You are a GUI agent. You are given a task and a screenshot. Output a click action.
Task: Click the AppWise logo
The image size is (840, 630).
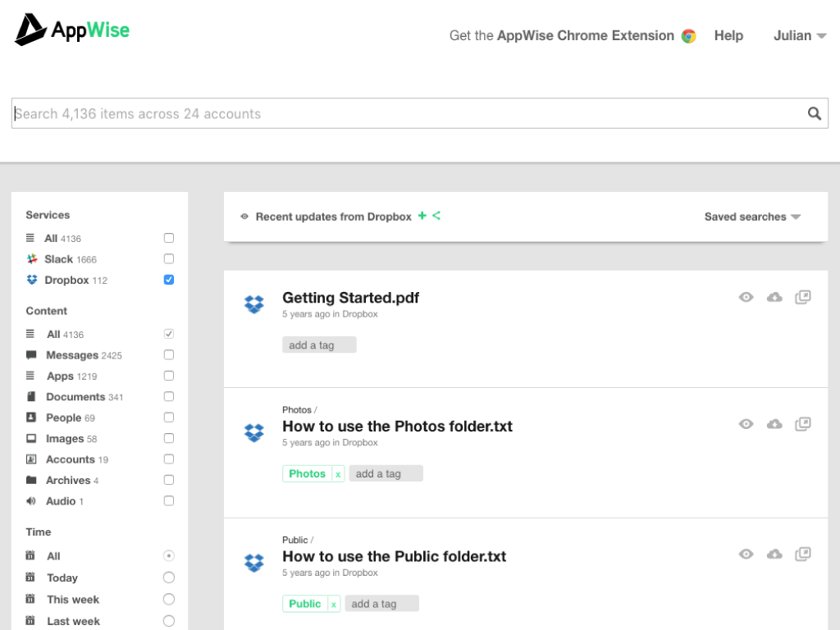point(72,30)
